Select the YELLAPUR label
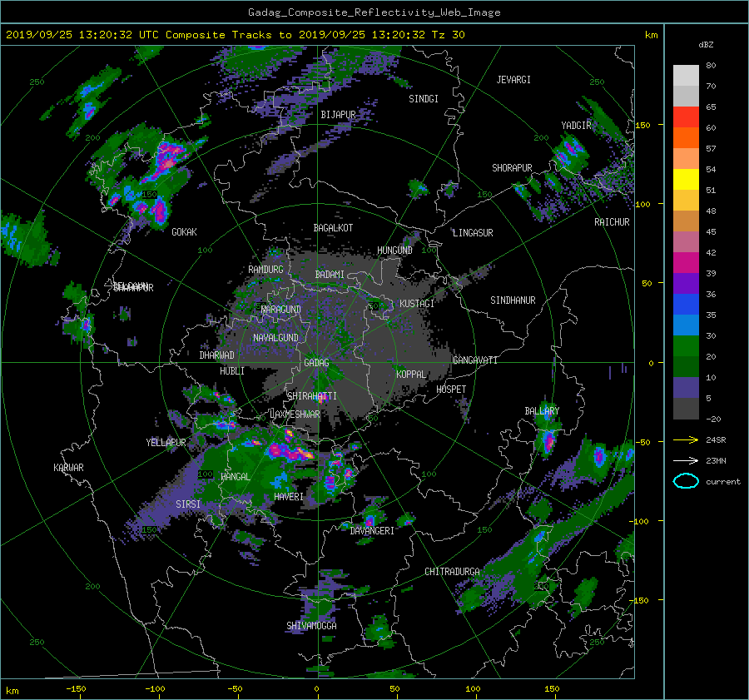Screen dimensions: 749x700 pyautogui.click(x=166, y=443)
